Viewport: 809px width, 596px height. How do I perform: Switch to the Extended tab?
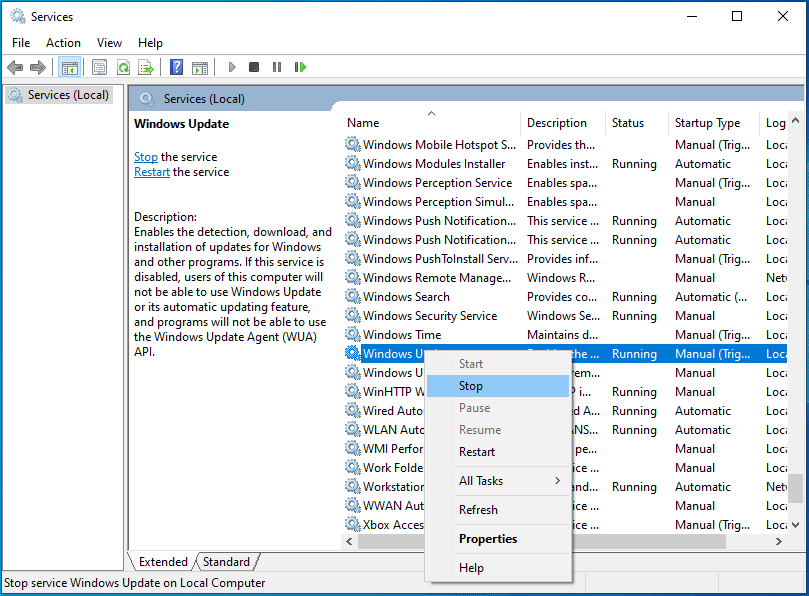click(163, 561)
